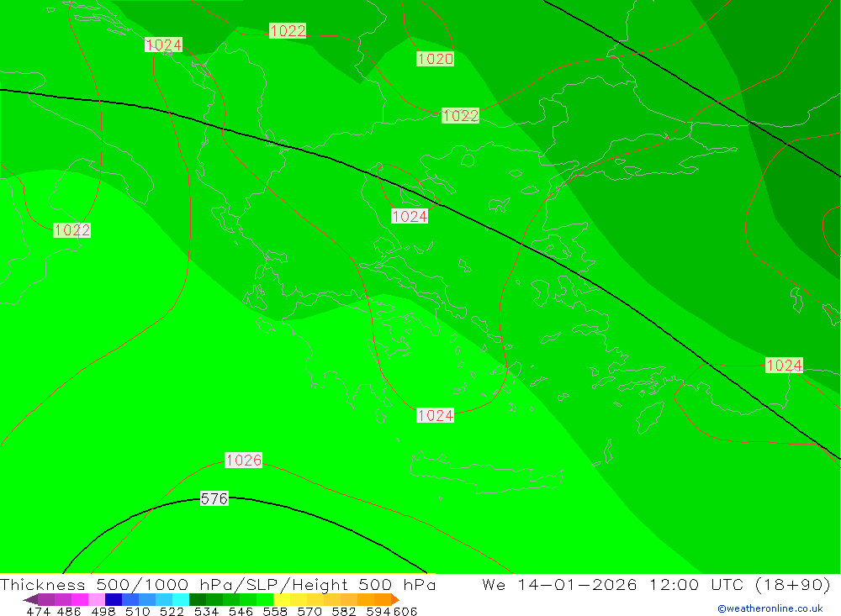The width and height of the screenshot is (841, 616).
Task: Click the 1022 label directly below 1020
Action: 460,115
